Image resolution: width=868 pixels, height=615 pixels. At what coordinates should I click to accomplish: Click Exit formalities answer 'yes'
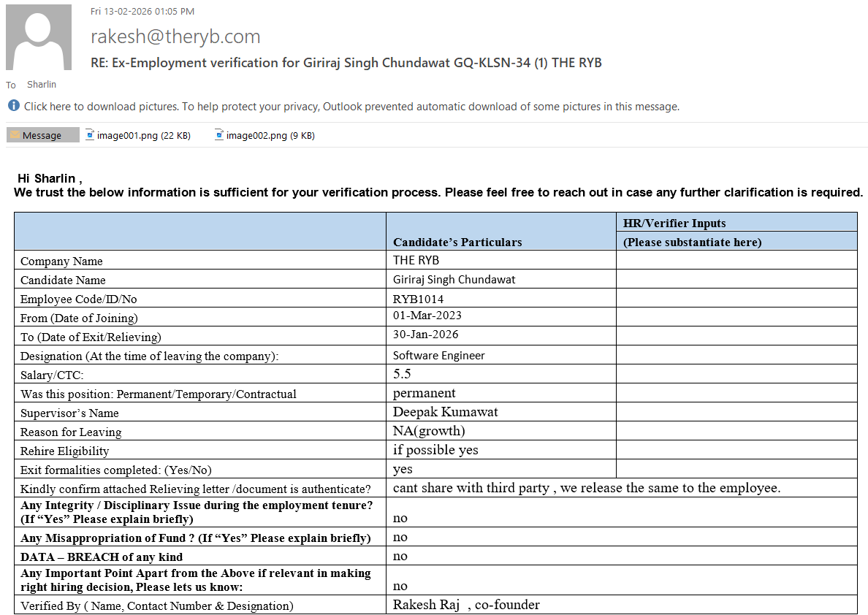click(403, 469)
